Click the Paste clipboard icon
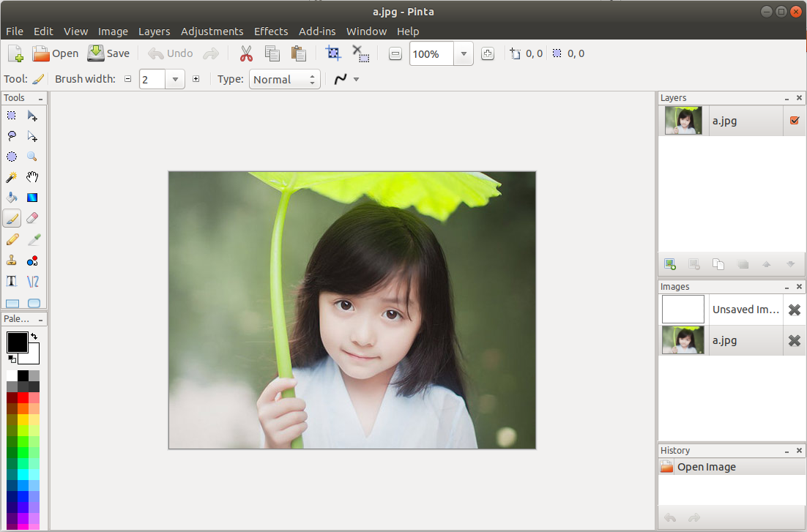This screenshot has width=807, height=532. [x=299, y=53]
